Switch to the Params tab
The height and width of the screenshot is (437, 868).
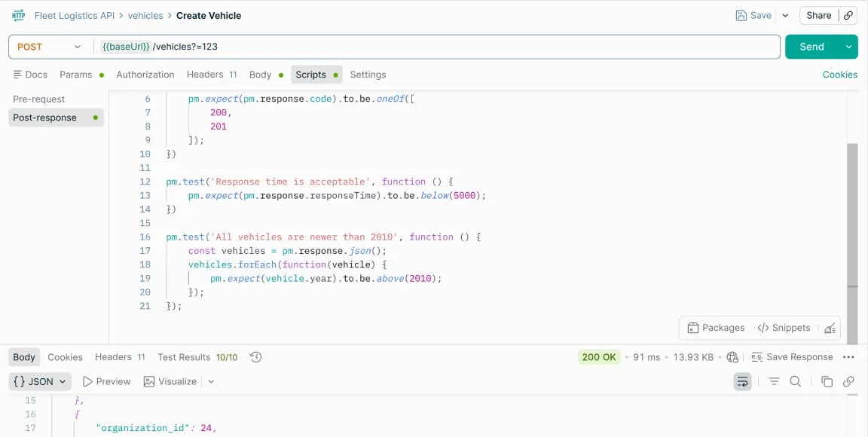pyautogui.click(x=81, y=75)
